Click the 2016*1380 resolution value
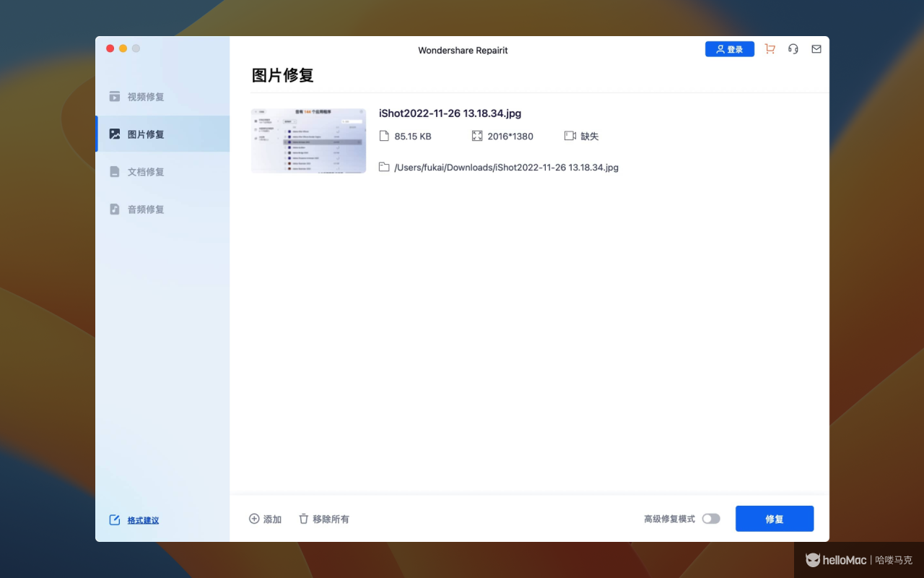The height and width of the screenshot is (578, 924). pyautogui.click(x=510, y=137)
